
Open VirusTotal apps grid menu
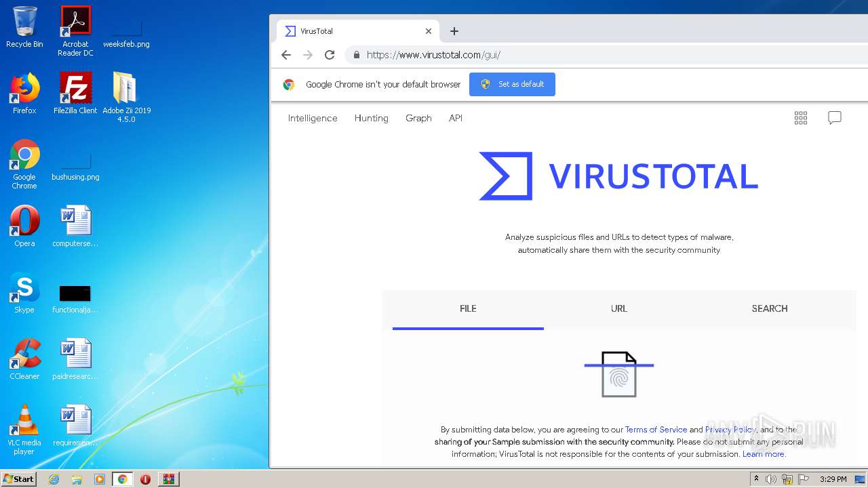pos(801,118)
